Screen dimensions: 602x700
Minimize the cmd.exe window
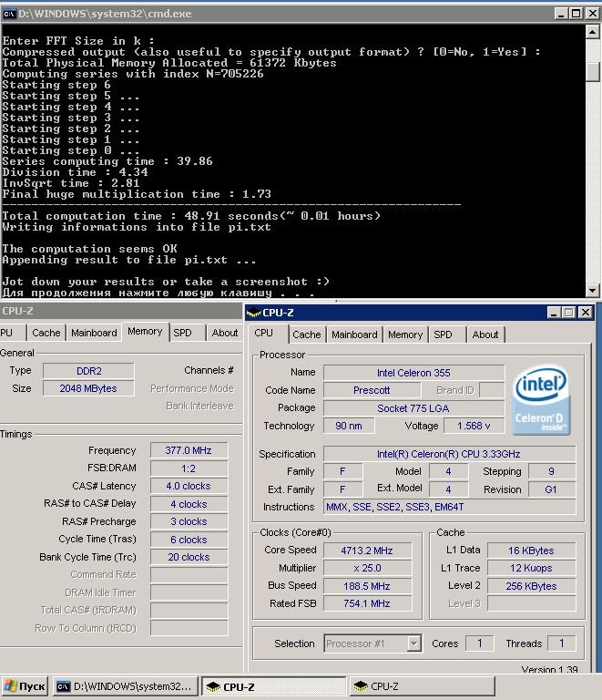point(561,14)
